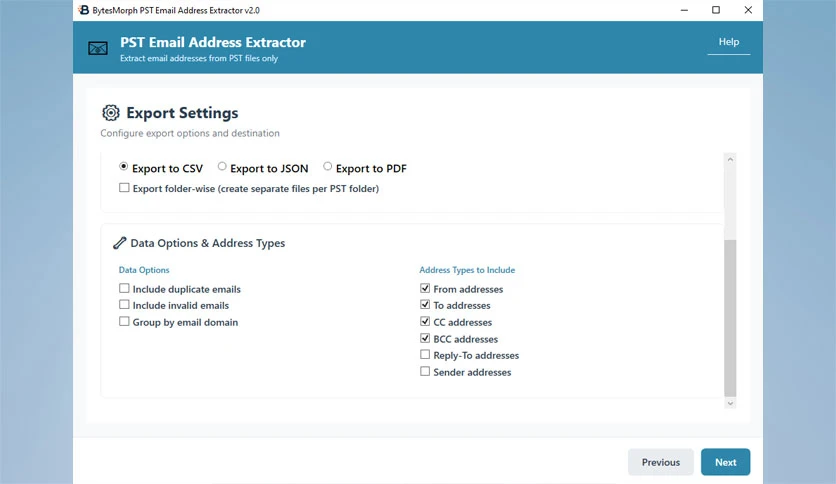Click the envelope icon in the header
The height and width of the screenshot is (484, 836).
tap(98, 49)
